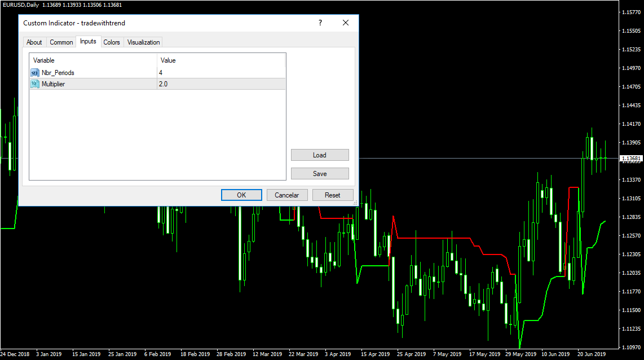Select the Inputs tab
This screenshot has height=360, width=644.
(x=88, y=42)
